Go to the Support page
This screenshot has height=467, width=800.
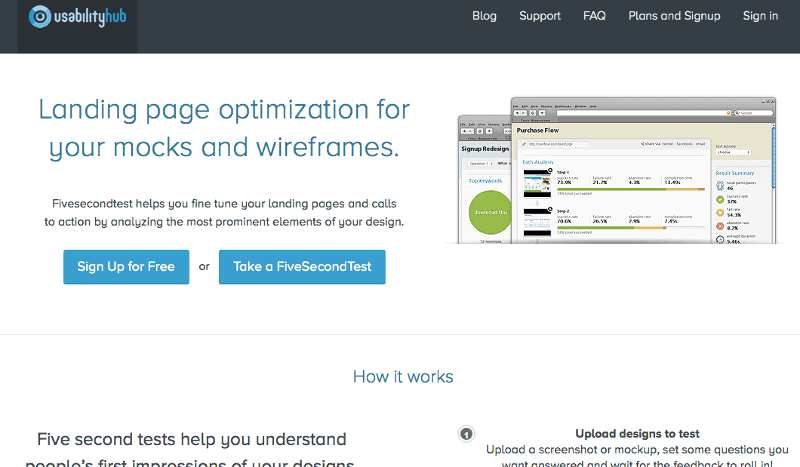pos(540,16)
